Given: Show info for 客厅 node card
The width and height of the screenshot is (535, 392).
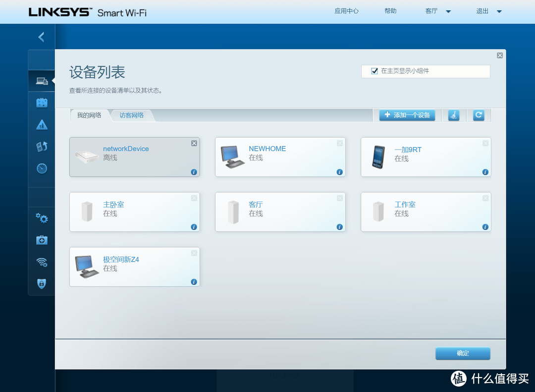Looking at the screenshot, I should click(x=339, y=227).
